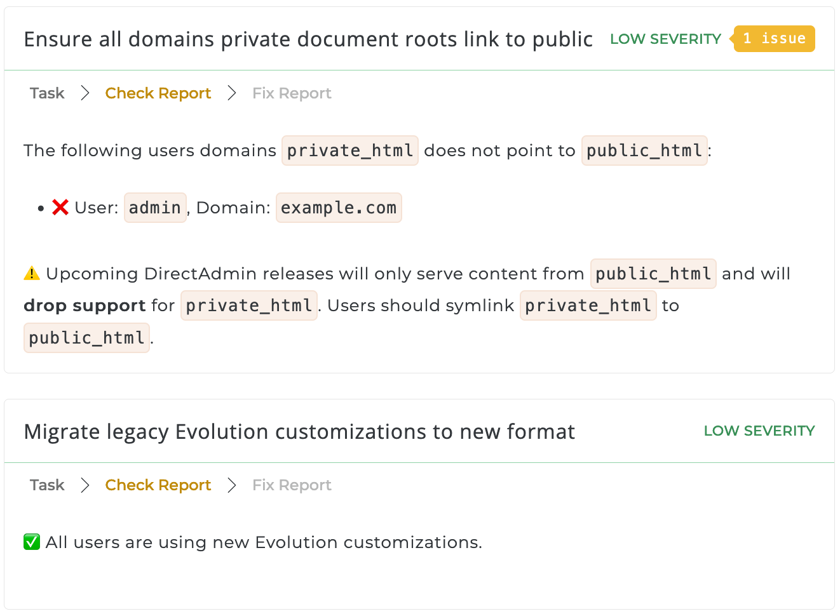Open the Task tab in the Evolution card
This screenshot has width=840, height=616.
(x=47, y=485)
